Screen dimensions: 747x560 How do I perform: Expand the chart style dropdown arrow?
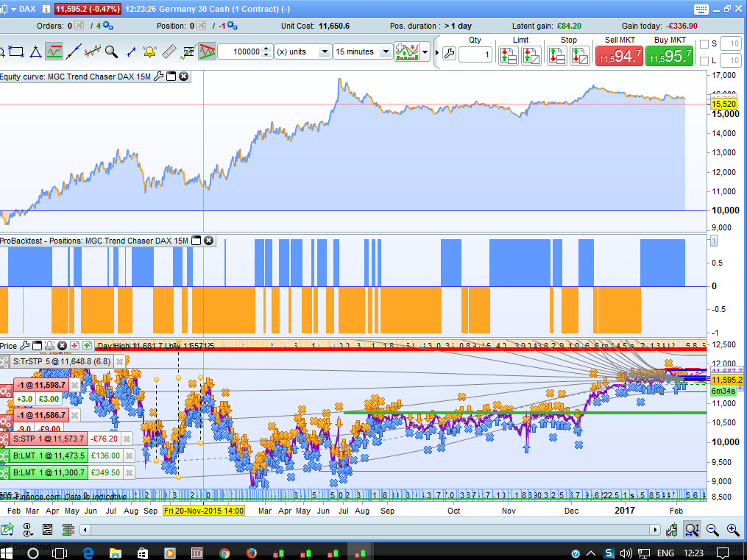[x=425, y=52]
